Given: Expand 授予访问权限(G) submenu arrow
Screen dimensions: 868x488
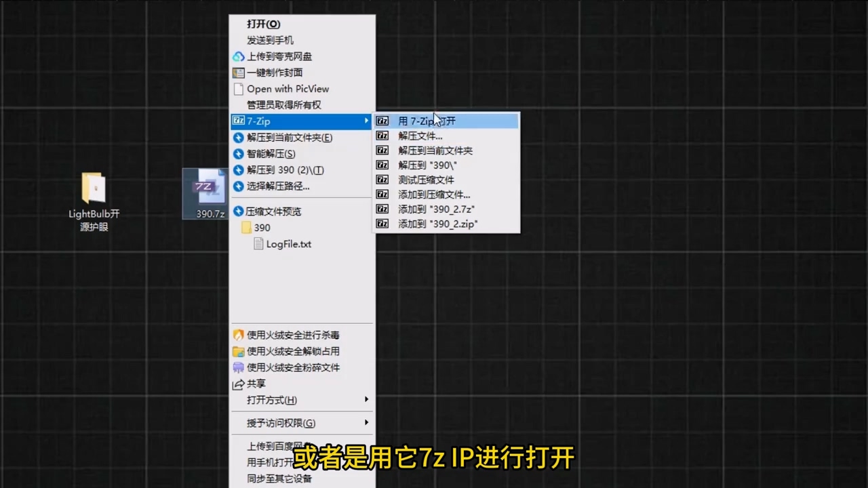Looking at the screenshot, I should (367, 422).
